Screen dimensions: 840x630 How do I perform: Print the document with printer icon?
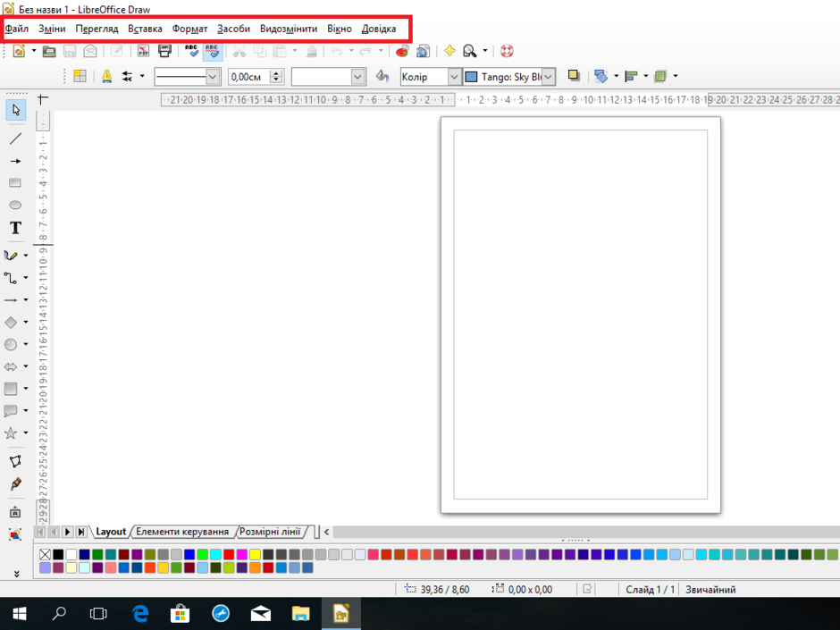point(164,52)
